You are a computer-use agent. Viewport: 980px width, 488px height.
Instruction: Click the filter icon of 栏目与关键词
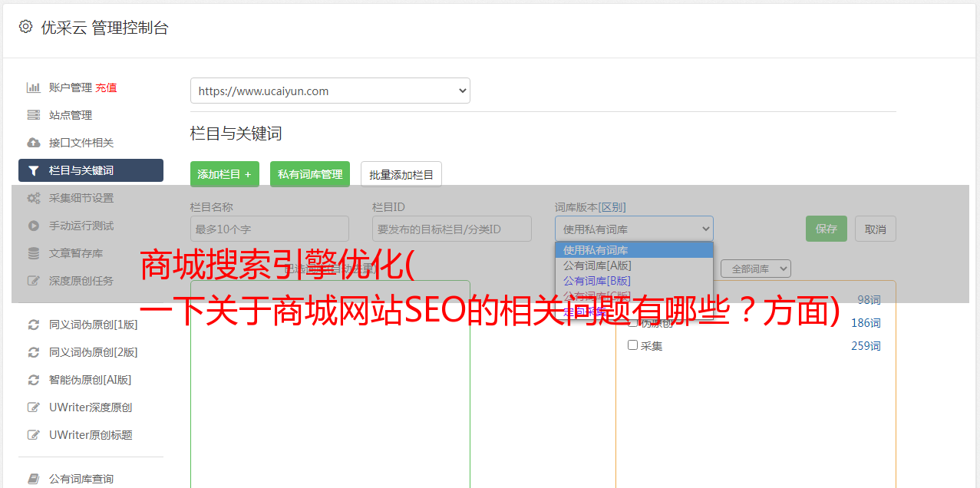34,170
